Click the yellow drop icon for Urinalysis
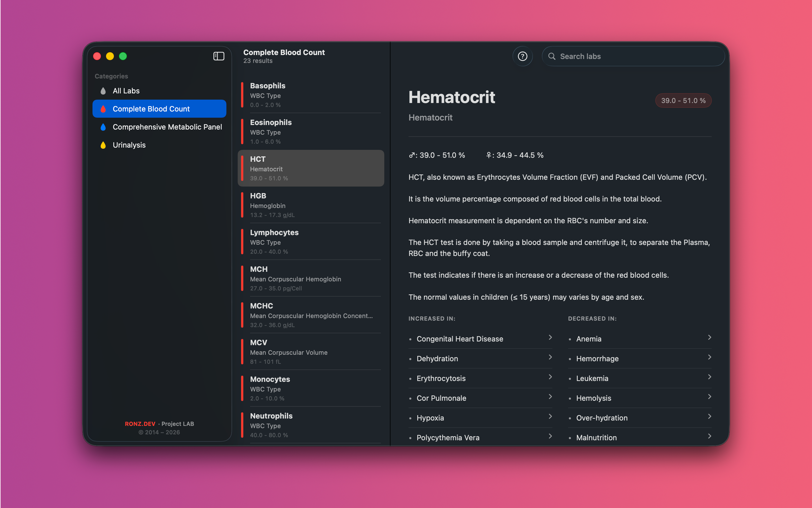Image resolution: width=812 pixels, height=508 pixels. [103, 145]
